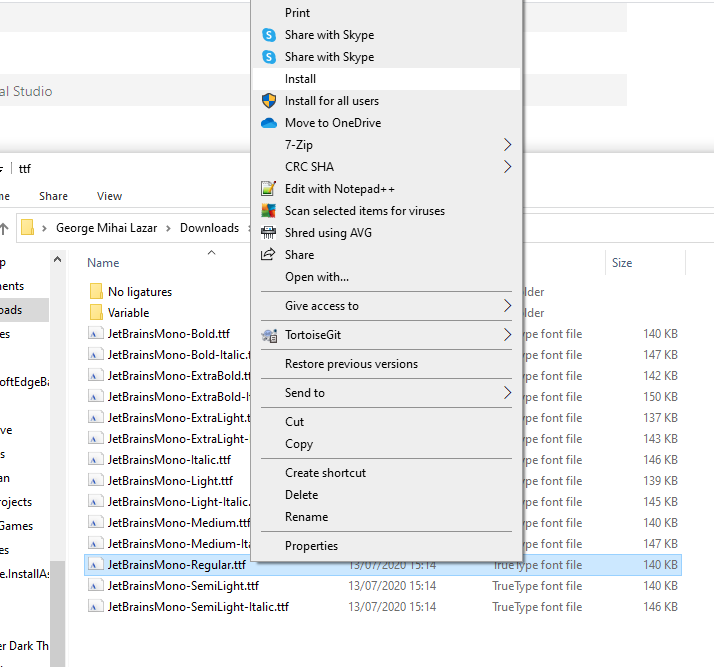The width and height of the screenshot is (714, 667).
Task: Click the JetBrainsMono-Regular.ttf font file icon
Action: 94,565
